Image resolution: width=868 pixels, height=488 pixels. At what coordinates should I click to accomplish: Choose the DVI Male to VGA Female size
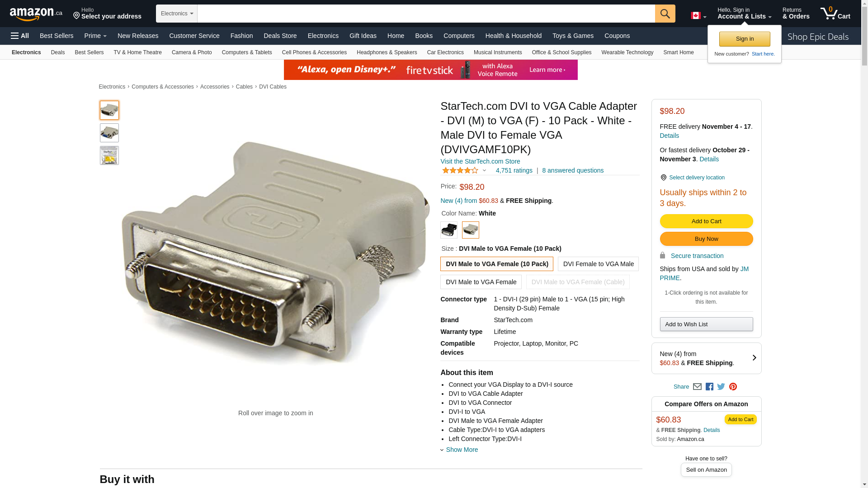(481, 282)
